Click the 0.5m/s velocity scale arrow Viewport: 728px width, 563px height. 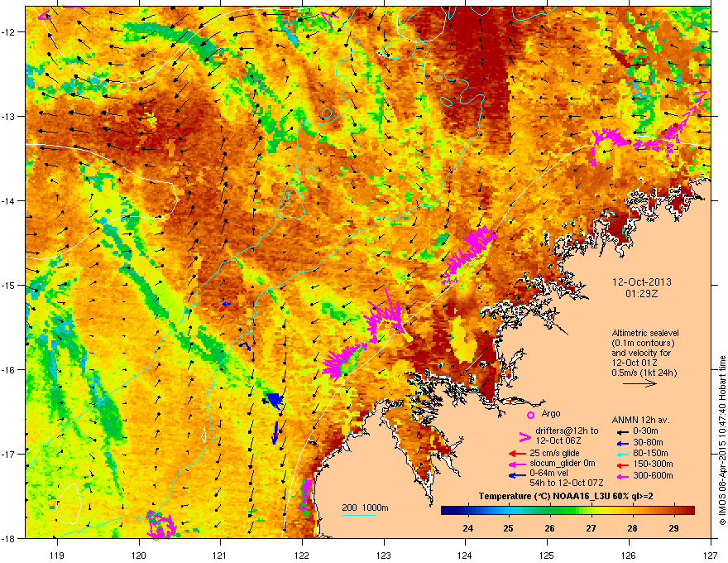point(639,383)
